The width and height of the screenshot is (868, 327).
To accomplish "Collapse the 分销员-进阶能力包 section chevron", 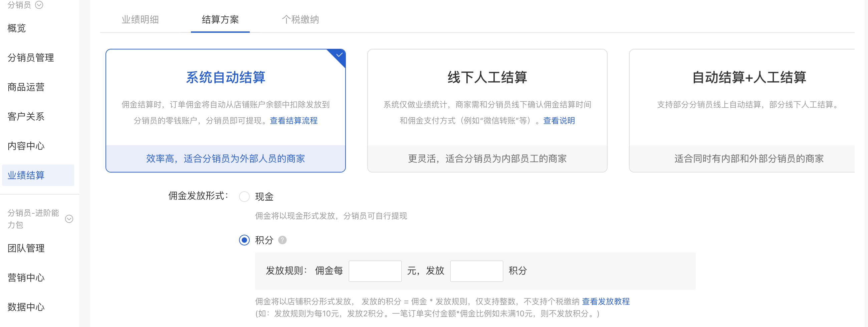I will pos(69,219).
